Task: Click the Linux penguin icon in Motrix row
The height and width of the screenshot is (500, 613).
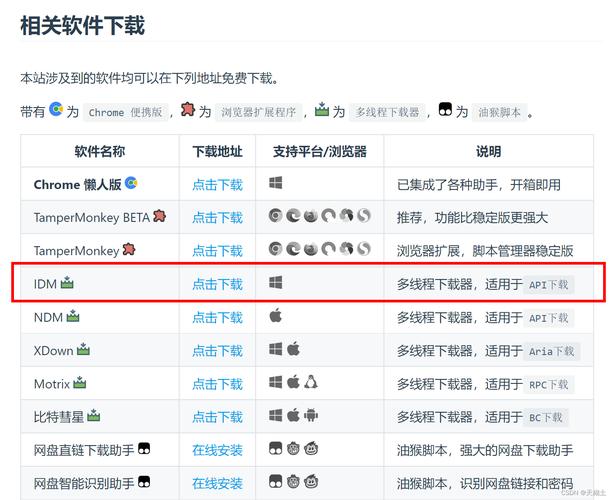Action: pyautogui.click(x=311, y=382)
